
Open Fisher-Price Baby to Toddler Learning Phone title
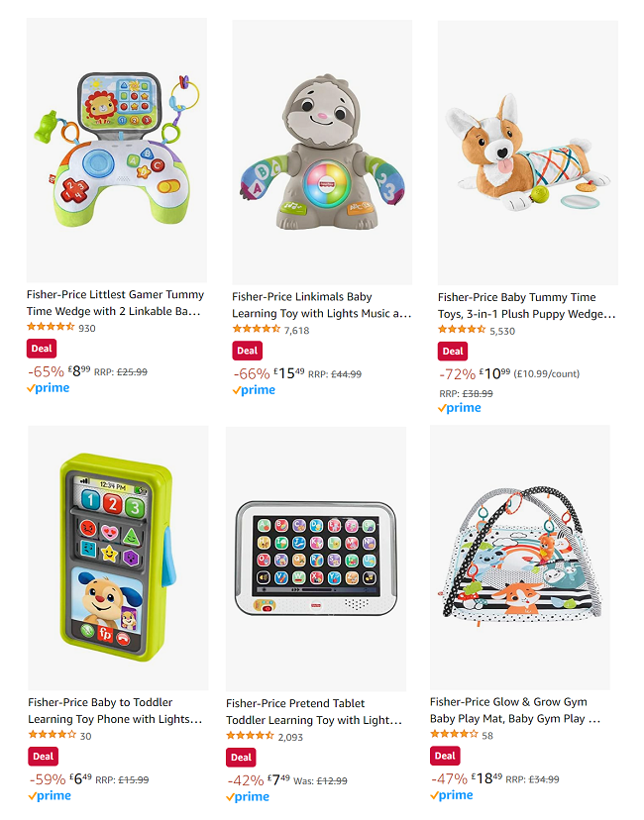click(x=115, y=711)
